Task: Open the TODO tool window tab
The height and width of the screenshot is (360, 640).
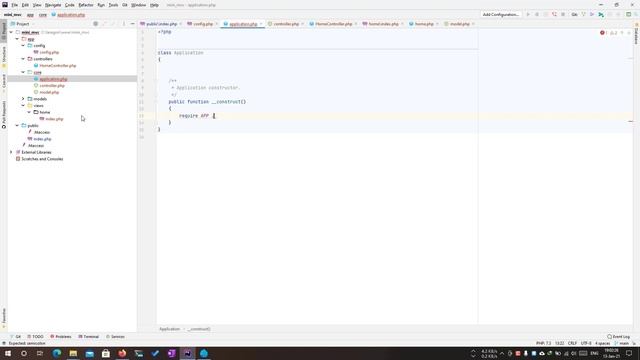Action: click(x=35, y=337)
